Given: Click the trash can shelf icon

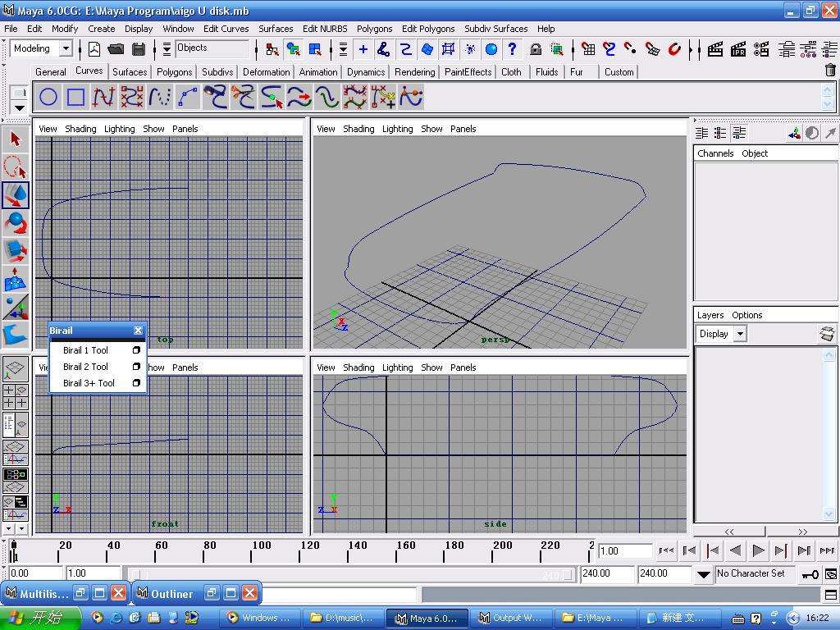Looking at the screenshot, I should point(830,71).
